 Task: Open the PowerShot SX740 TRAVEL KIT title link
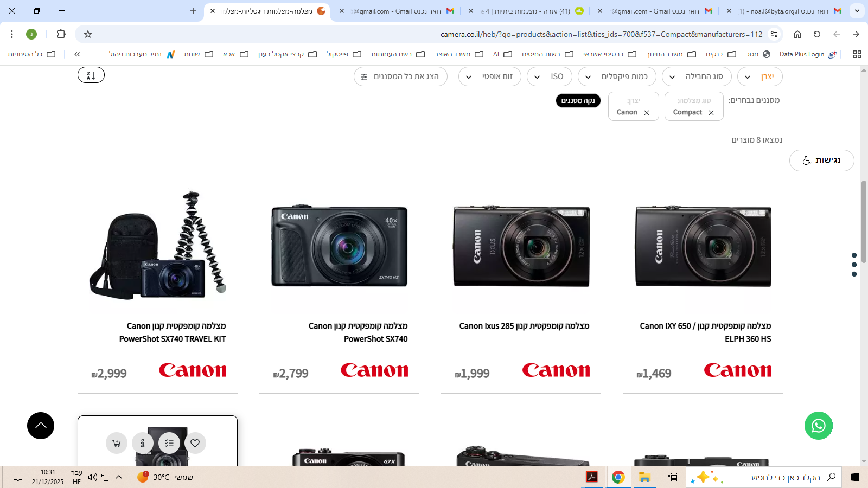click(173, 332)
